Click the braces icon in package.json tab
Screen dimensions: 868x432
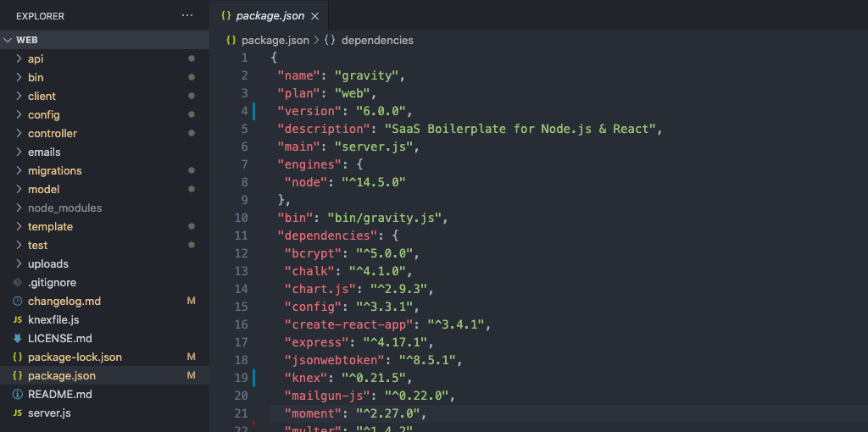pyautogui.click(x=225, y=16)
